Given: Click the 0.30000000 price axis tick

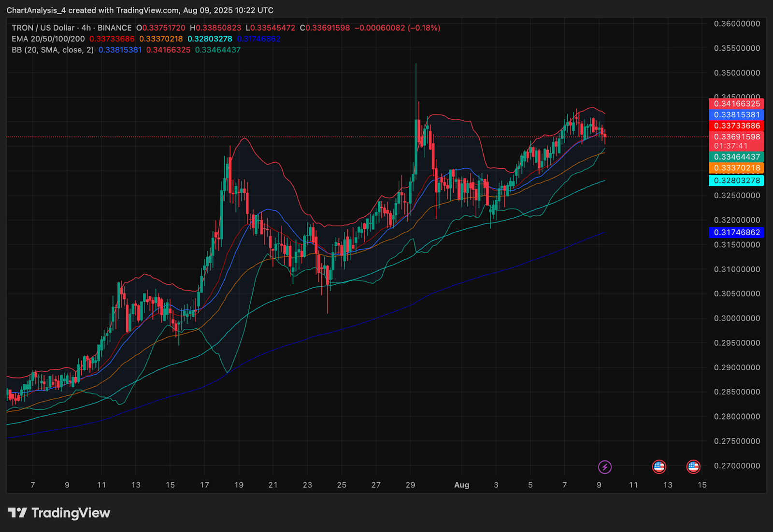Looking at the screenshot, I should [737, 318].
